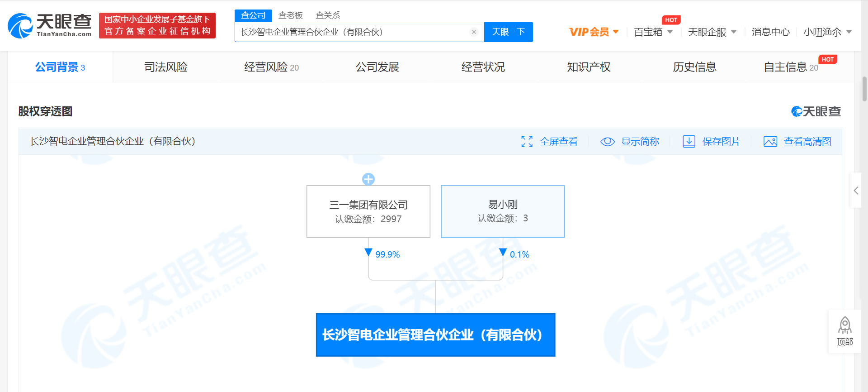Click the 股权穿透图 section heading
The width and height of the screenshot is (868, 392).
click(x=45, y=111)
